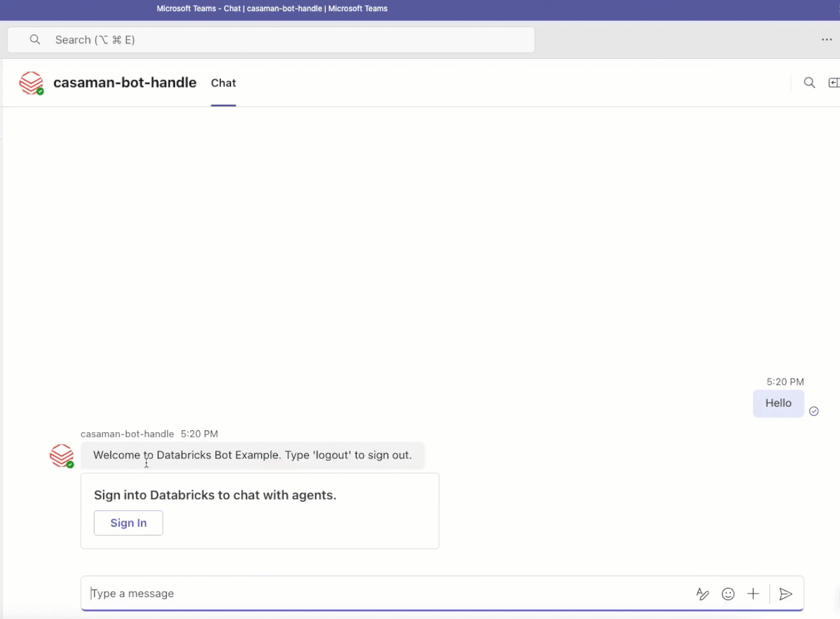
Task: Click the bot avatar next to the welcome message
Action: coord(62,456)
